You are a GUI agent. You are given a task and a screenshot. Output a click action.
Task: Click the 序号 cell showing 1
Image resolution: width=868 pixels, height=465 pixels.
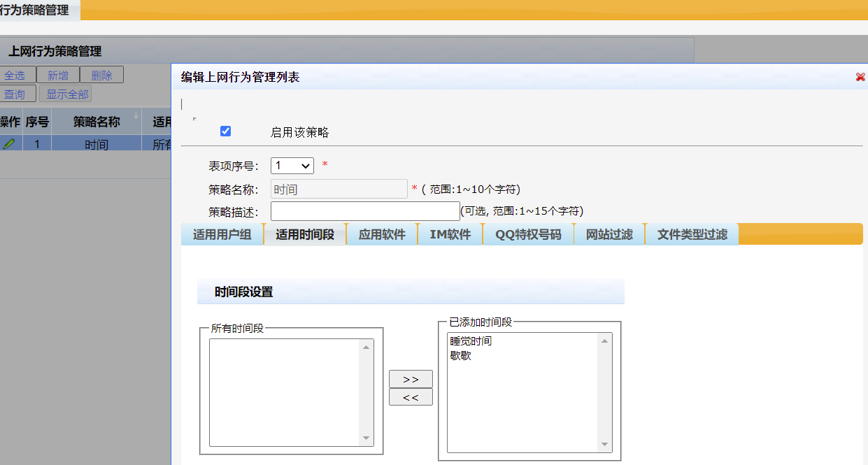(37, 144)
